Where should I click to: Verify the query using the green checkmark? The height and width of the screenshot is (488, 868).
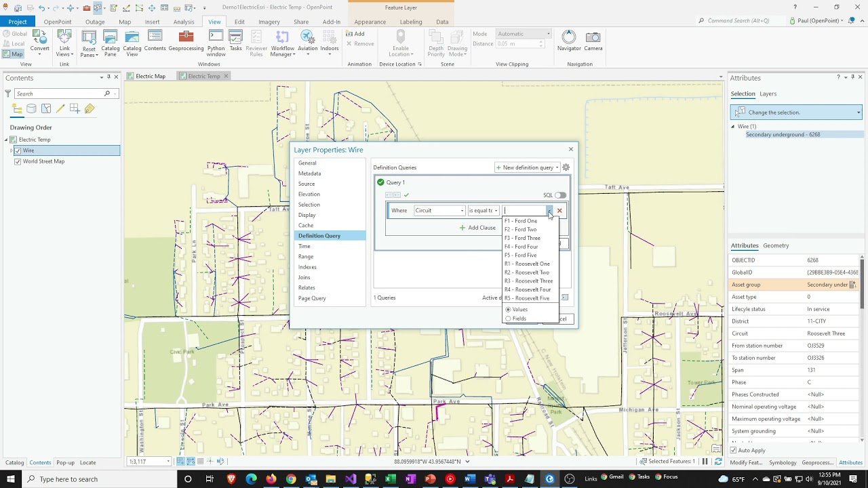click(x=406, y=195)
